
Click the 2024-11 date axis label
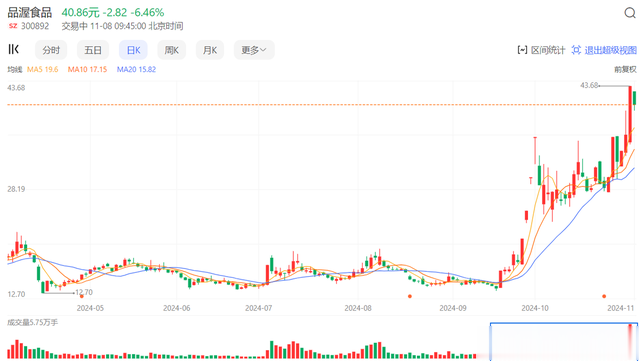[x=621, y=308]
